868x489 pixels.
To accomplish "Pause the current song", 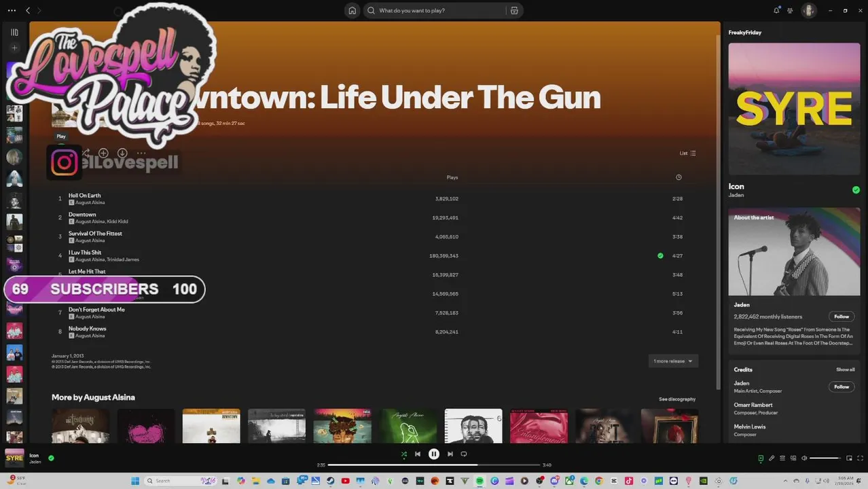I will click(434, 454).
